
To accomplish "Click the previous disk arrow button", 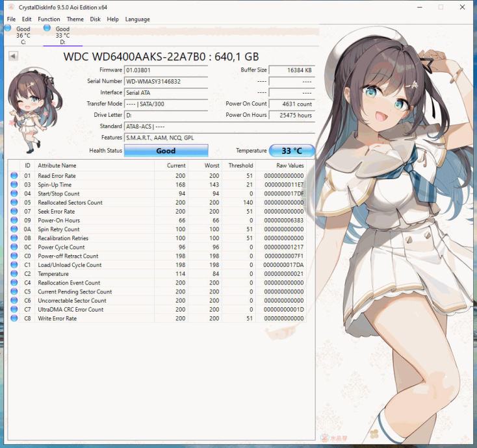I will [13, 56].
